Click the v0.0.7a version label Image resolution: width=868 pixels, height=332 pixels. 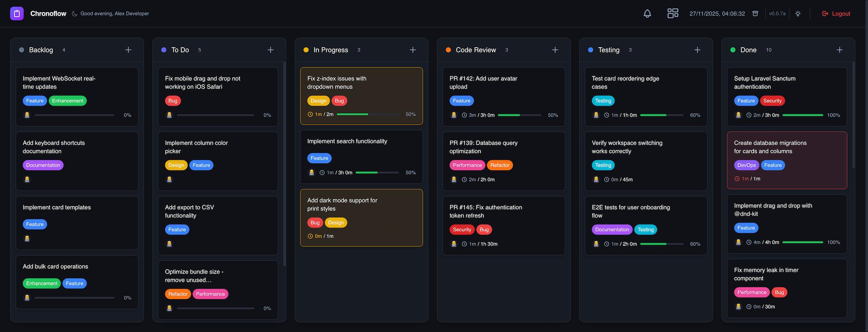click(x=777, y=14)
